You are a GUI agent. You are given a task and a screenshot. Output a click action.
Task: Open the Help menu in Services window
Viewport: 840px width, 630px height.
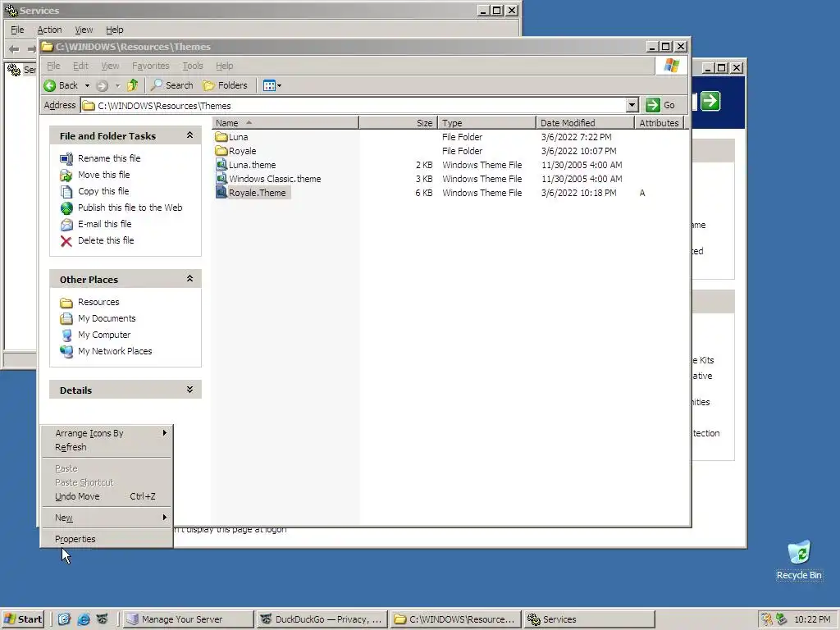[114, 30]
